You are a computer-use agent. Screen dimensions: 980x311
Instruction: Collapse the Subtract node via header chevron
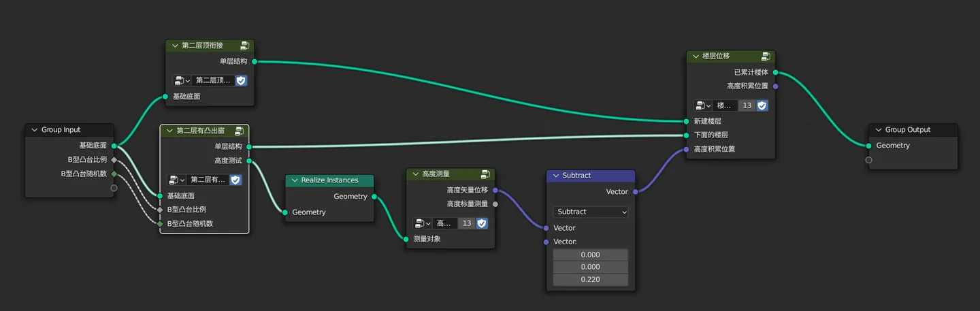pos(556,176)
